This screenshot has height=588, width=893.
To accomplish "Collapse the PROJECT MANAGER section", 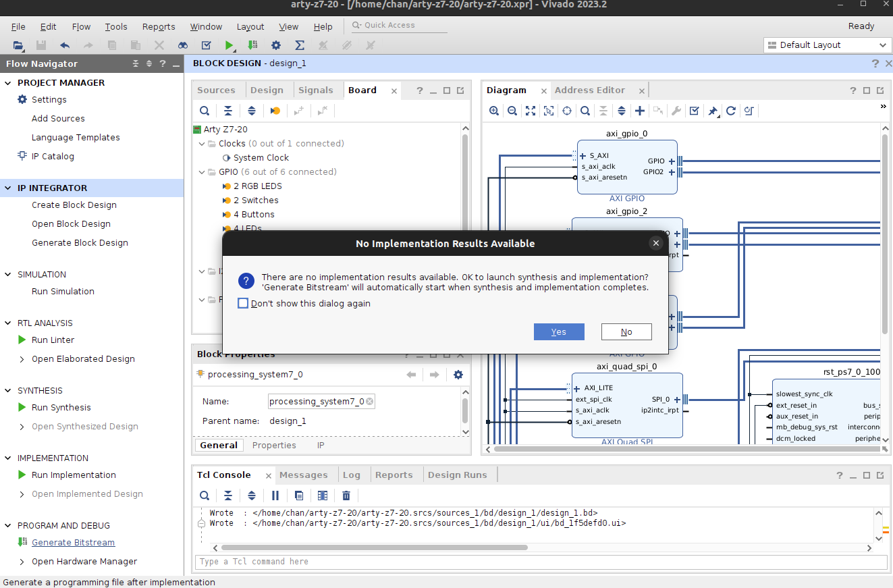I will (x=9, y=83).
